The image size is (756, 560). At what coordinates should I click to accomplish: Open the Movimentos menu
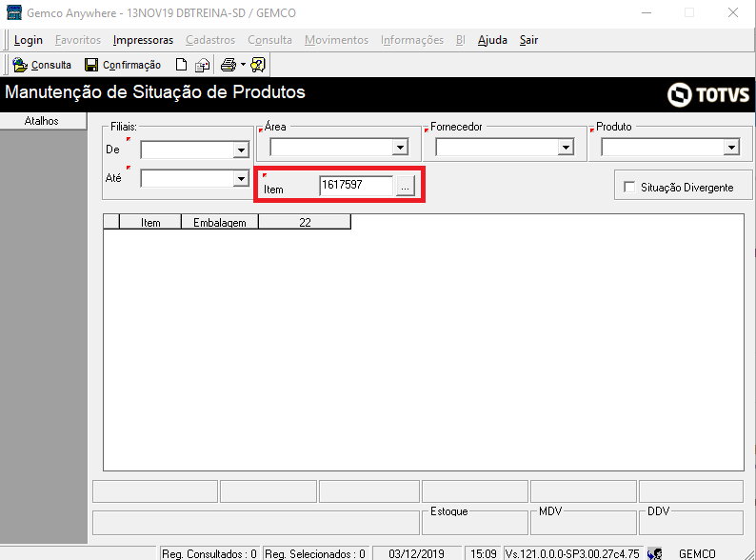point(336,40)
